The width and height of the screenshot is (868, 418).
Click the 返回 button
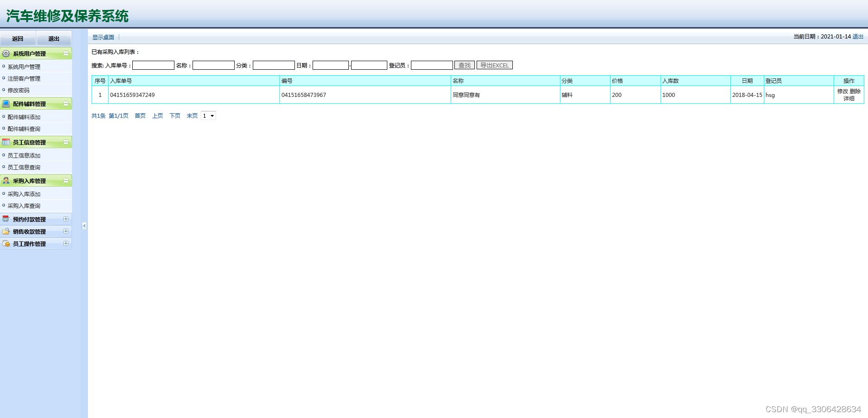18,38
